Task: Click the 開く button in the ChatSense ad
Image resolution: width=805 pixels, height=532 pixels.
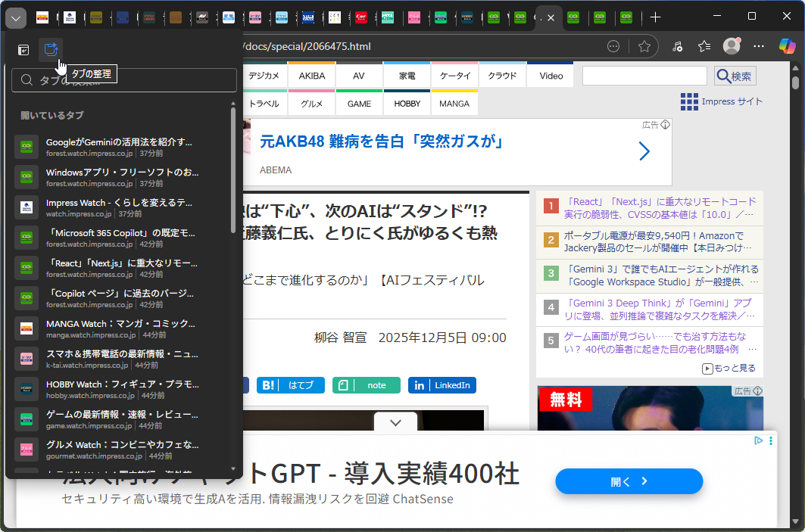Action: coord(629,481)
